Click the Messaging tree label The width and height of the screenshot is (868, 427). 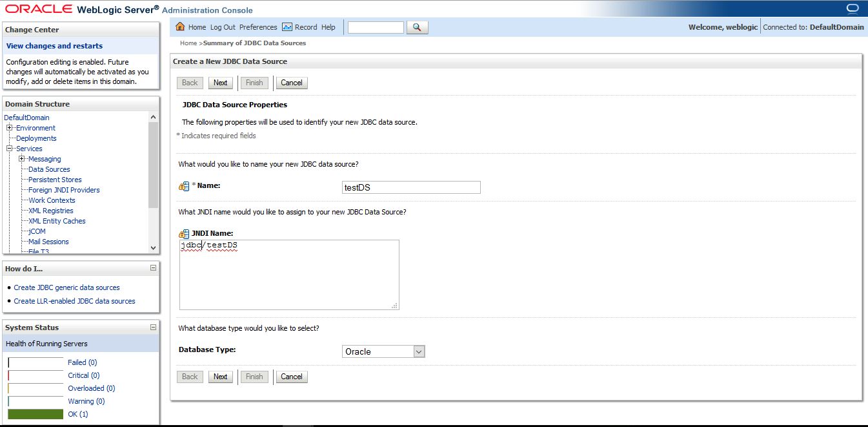[45, 159]
